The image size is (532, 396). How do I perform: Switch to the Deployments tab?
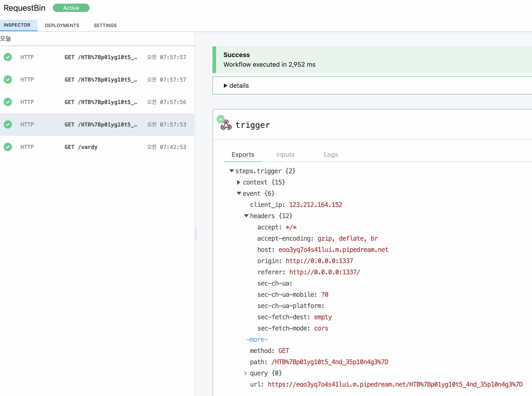[62, 25]
